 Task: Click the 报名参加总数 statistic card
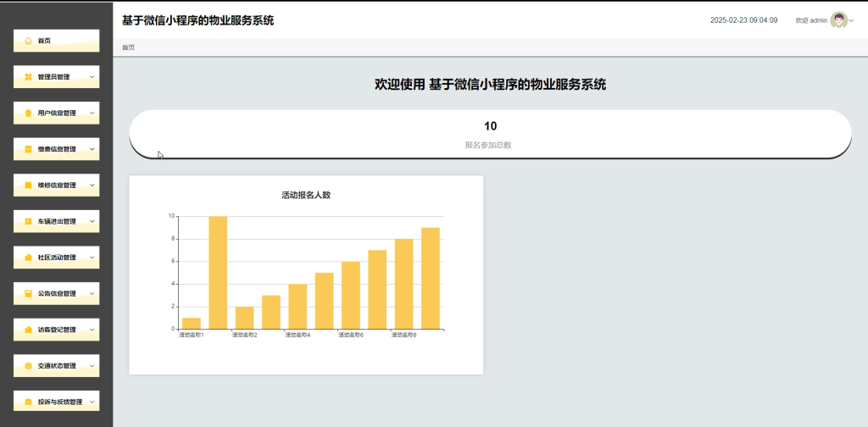point(490,134)
